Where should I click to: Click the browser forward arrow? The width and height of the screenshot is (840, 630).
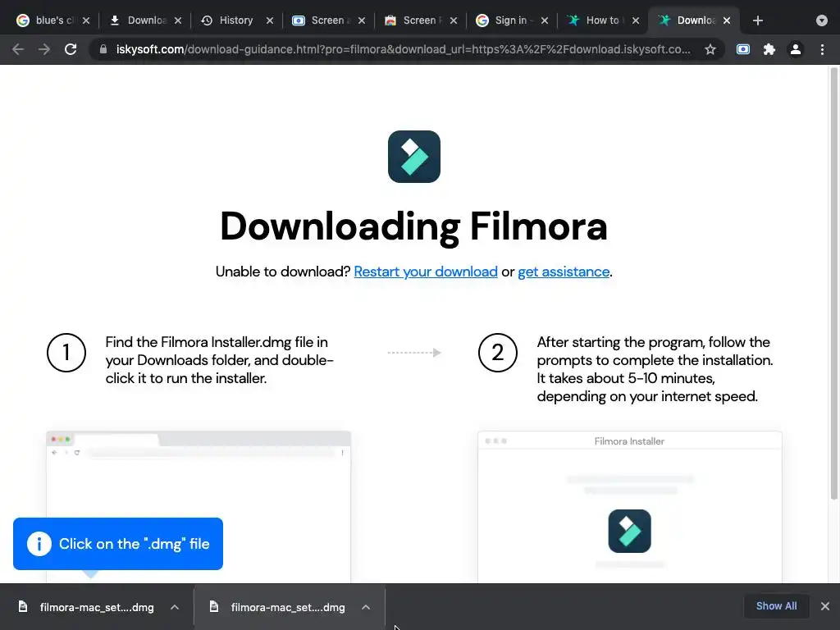[44, 49]
